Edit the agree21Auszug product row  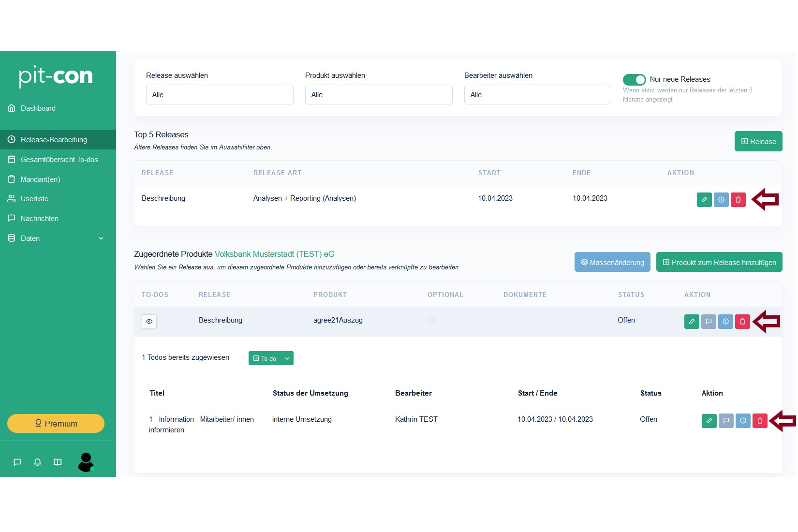click(692, 322)
